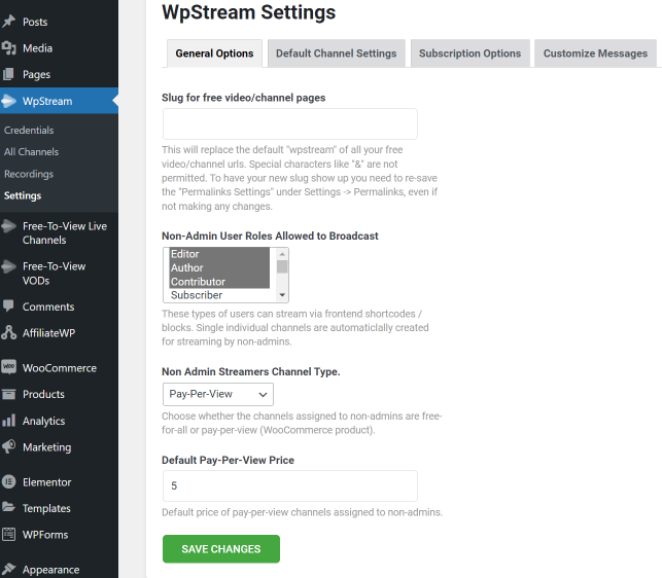Viewport: 662px width, 578px height.
Task: Click the Pages icon in sidebar
Action: (x=9, y=74)
